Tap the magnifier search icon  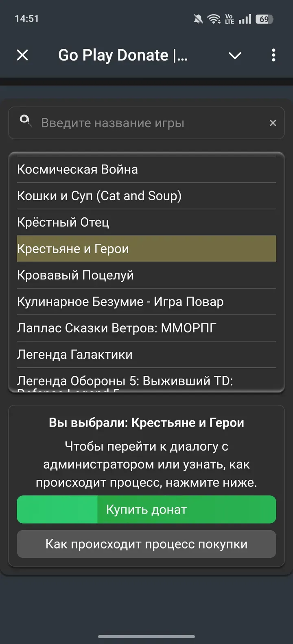point(25,121)
